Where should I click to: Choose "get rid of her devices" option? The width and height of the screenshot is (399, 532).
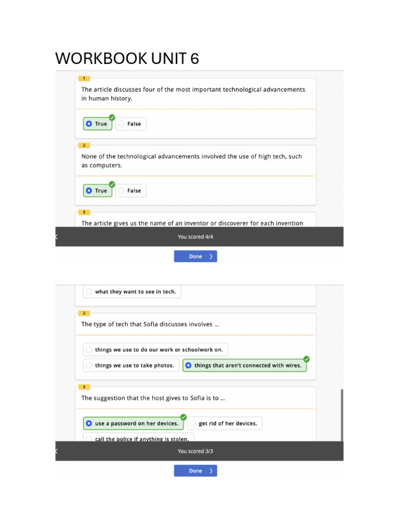224,423
